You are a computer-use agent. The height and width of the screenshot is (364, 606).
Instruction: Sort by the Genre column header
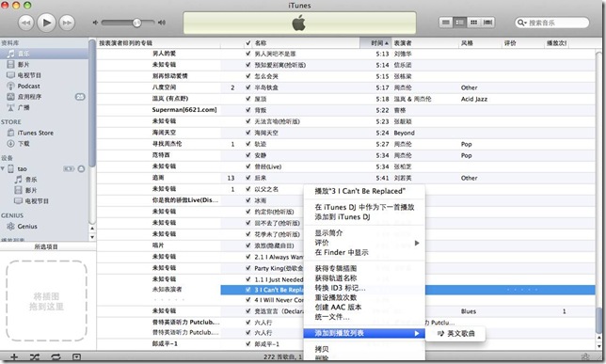480,43
